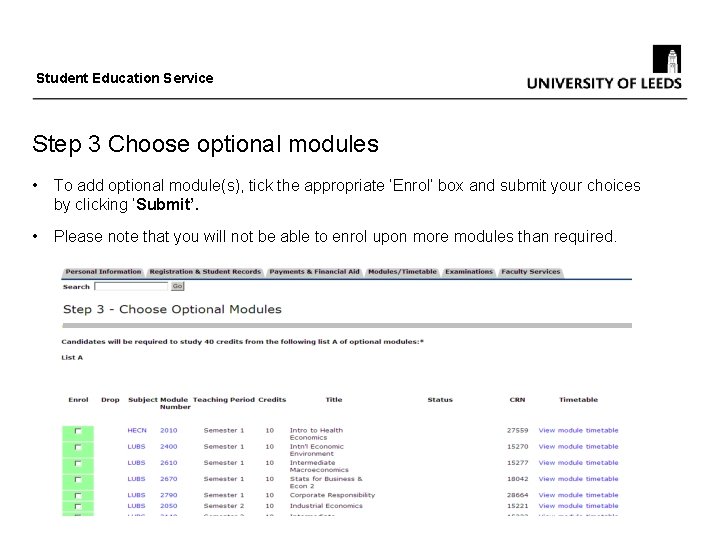This screenshot has height=540, width=720.
Task: Tick Enrol box for Int'l Economic Environment
Action: [78, 448]
